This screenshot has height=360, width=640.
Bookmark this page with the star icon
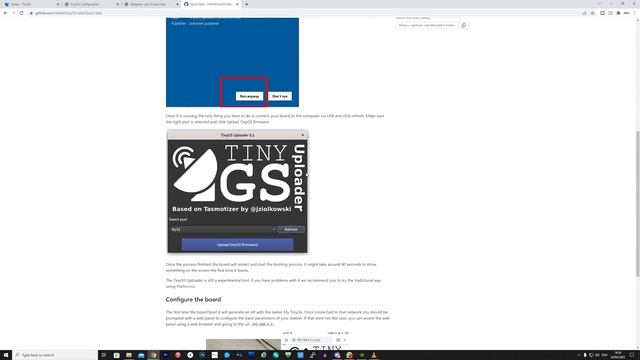click(592, 13)
